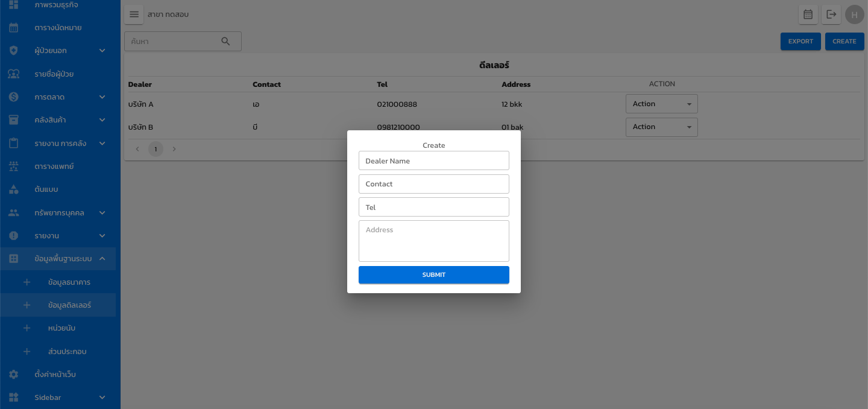Expand the การตลาด chevron
The width and height of the screenshot is (868, 409).
102,97
